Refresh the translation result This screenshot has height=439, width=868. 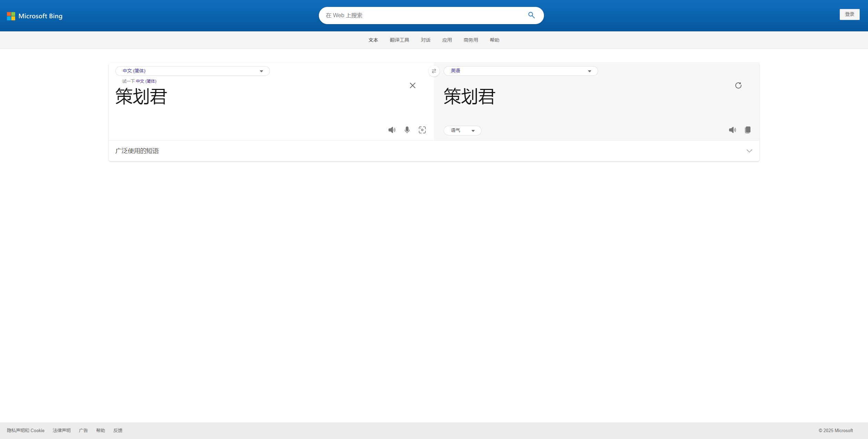tap(738, 85)
